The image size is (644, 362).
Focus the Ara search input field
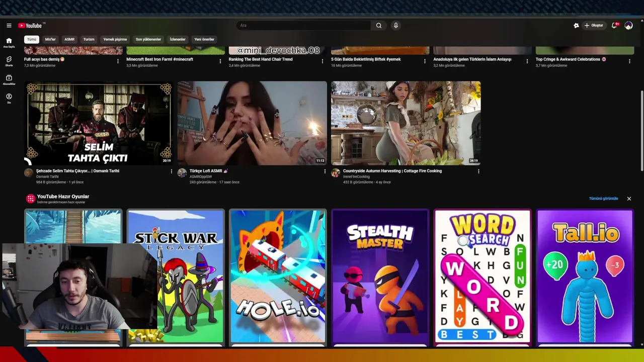tap(303, 26)
